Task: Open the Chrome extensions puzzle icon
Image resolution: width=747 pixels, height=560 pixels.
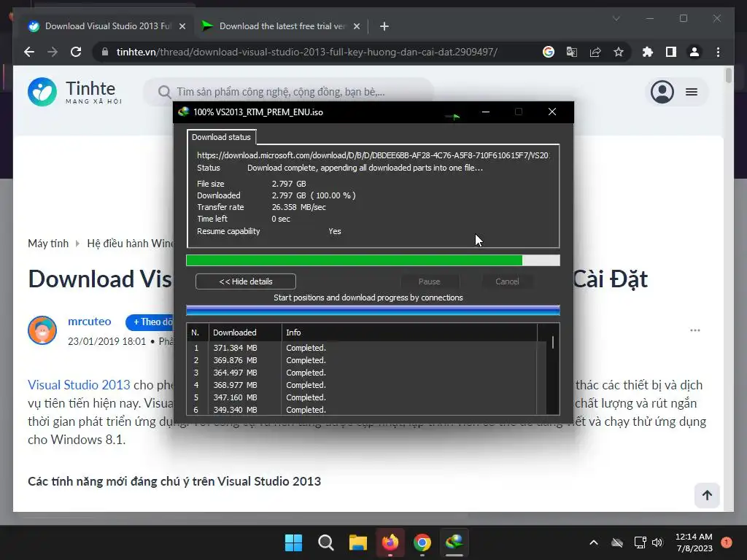Action: tap(648, 52)
